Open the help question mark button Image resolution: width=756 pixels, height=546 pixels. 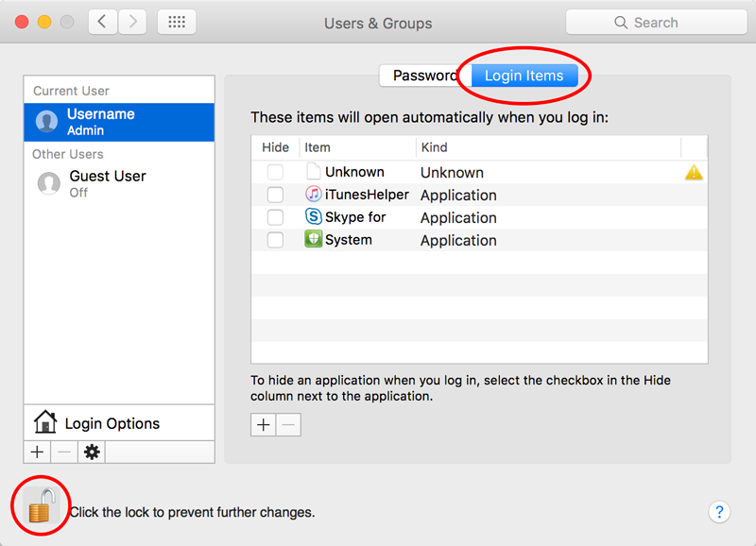pyautogui.click(x=719, y=512)
